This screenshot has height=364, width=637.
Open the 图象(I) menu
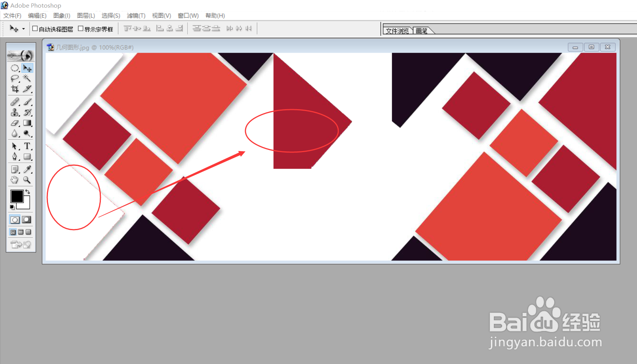point(62,16)
